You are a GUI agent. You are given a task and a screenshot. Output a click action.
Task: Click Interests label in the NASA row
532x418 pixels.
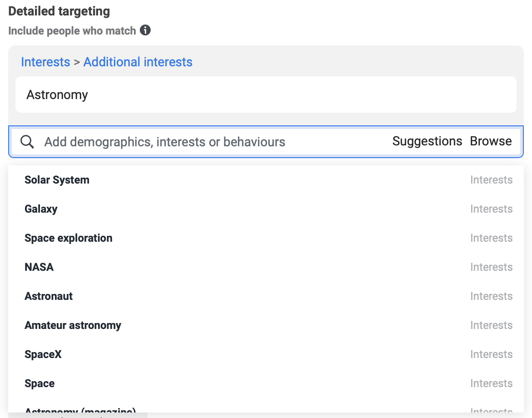(491, 267)
